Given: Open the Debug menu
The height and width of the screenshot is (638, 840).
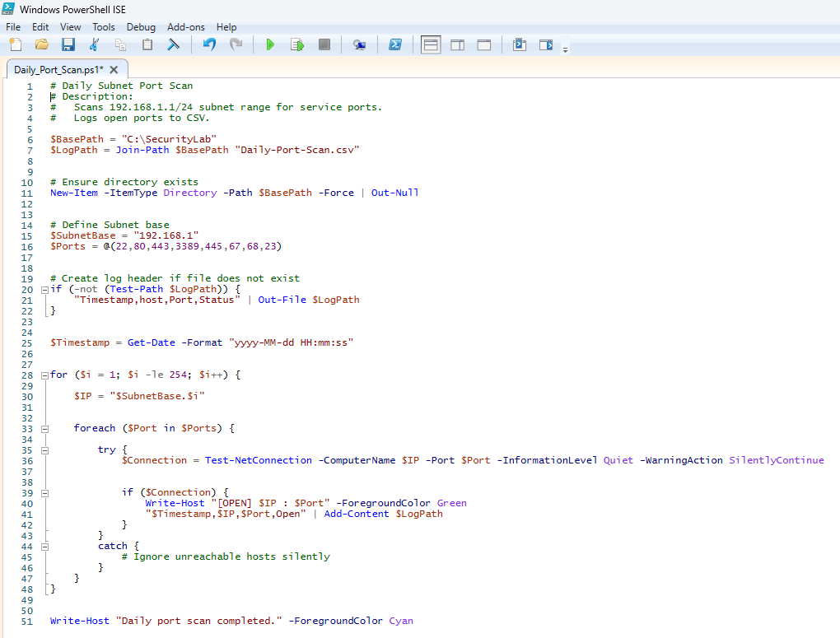Looking at the screenshot, I should (x=141, y=26).
